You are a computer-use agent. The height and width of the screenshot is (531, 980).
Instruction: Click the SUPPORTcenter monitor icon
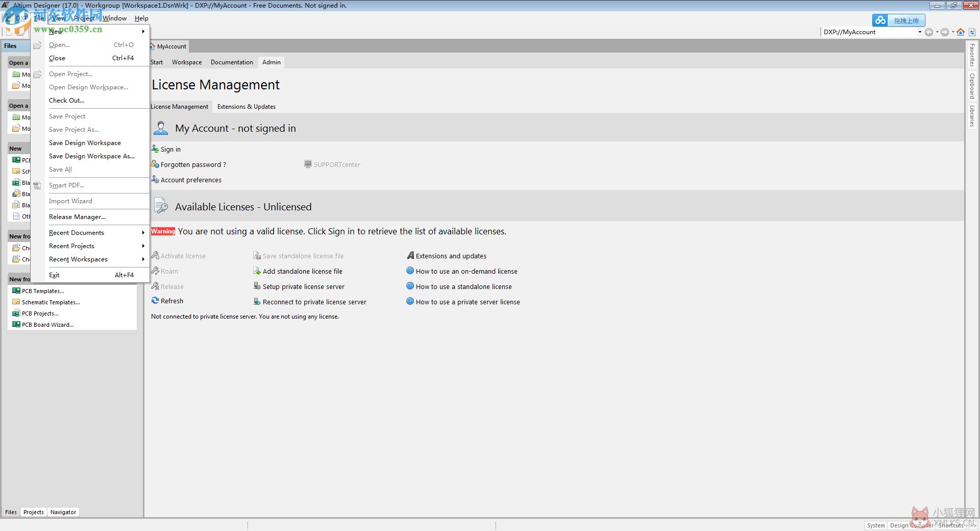pyautogui.click(x=308, y=164)
